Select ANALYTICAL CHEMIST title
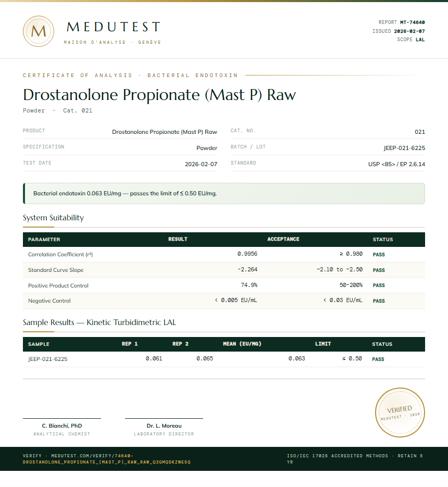The height and width of the screenshot is (487, 448). coord(62,434)
